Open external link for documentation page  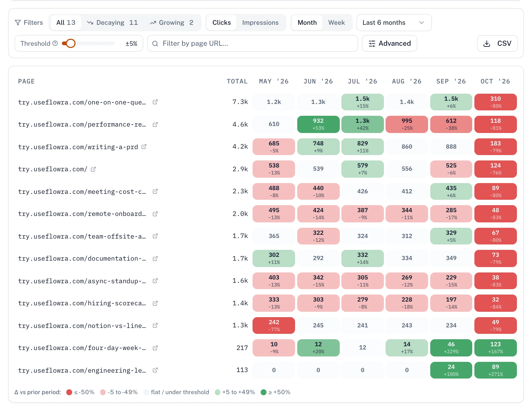(155, 258)
